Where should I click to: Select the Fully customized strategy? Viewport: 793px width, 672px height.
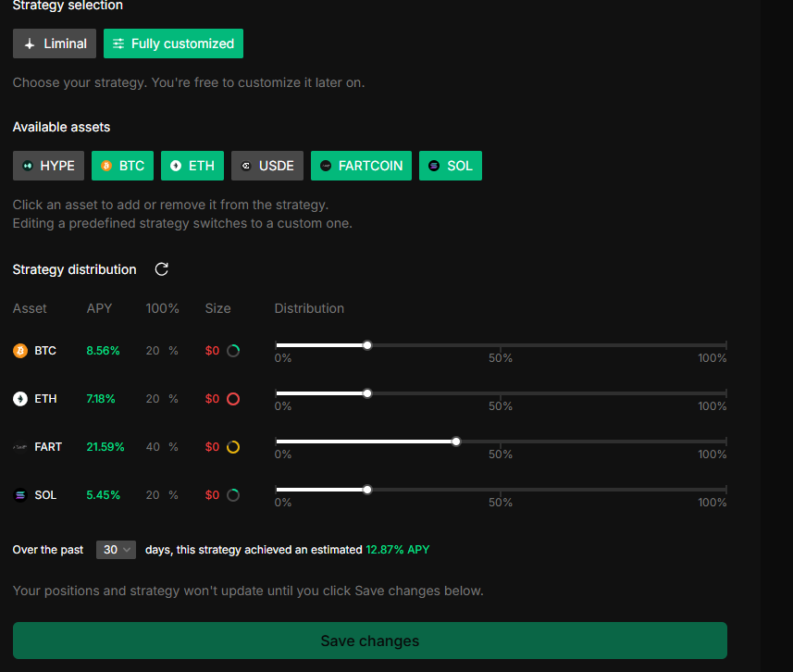173,44
